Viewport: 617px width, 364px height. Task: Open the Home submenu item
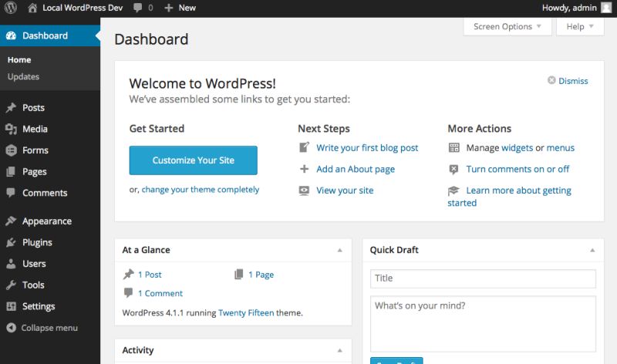pyautogui.click(x=19, y=60)
